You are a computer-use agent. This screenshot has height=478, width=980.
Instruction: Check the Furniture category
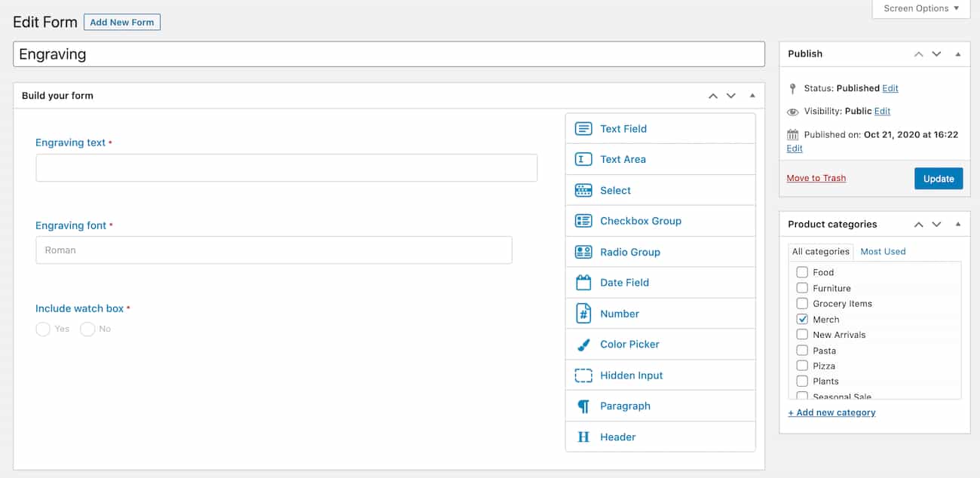click(x=802, y=288)
